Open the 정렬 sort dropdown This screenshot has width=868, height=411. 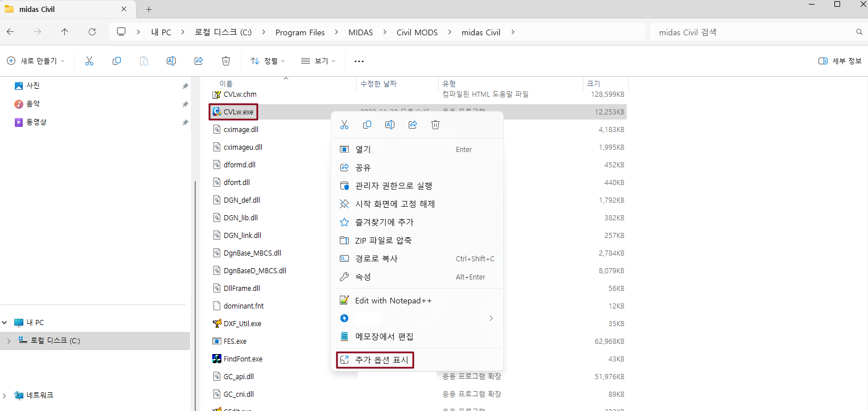(268, 61)
